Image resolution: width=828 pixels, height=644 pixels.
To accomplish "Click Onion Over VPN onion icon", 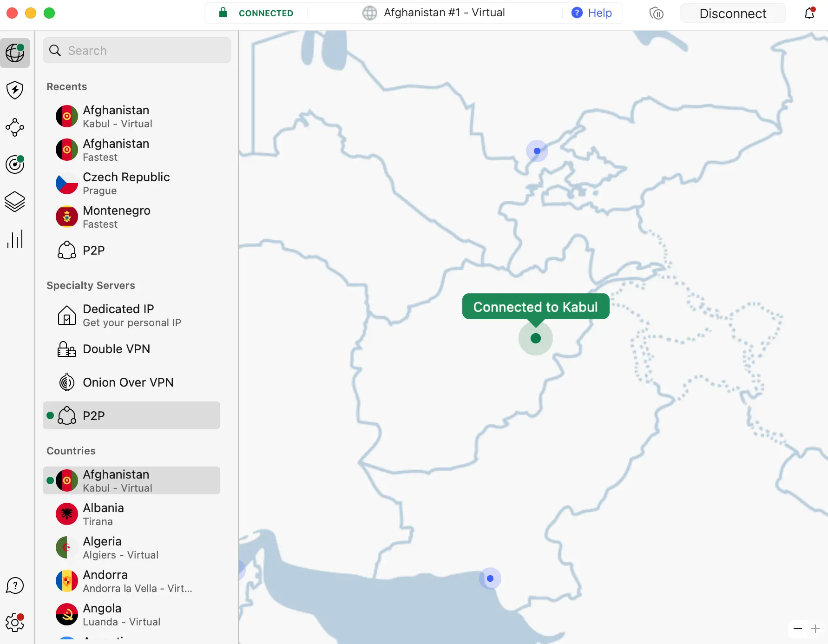I will (67, 382).
